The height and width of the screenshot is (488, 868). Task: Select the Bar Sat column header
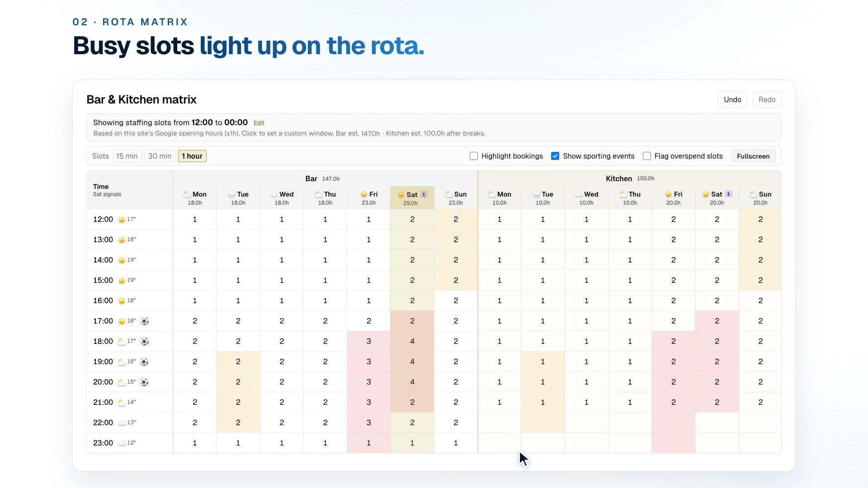click(x=412, y=198)
